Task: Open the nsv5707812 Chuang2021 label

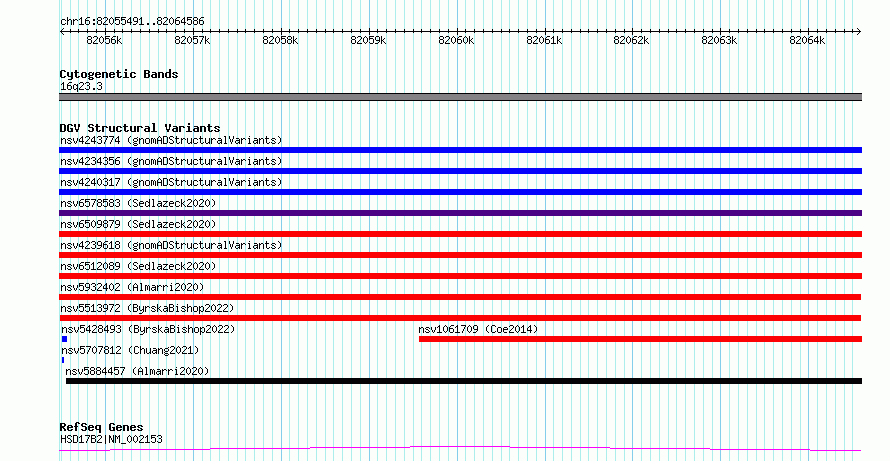Action: click(x=130, y=350)
